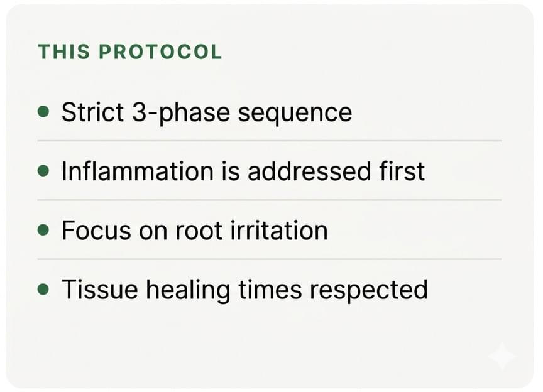Click the Inflammation is addressed first item
543x392 pixels.
[x=243, y=171]
